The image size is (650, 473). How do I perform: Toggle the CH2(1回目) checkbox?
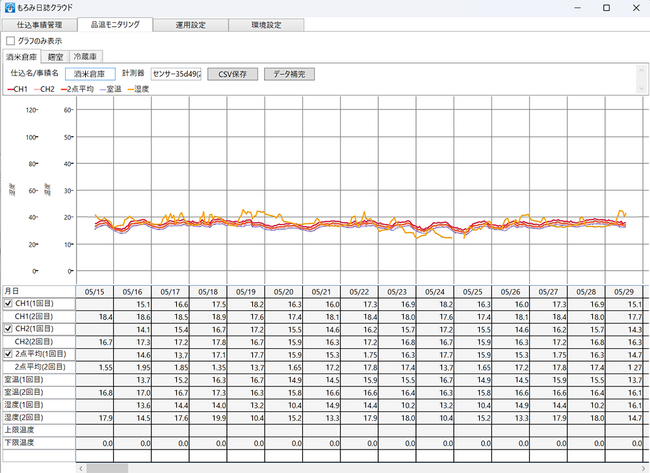click(x=10, y=329)
